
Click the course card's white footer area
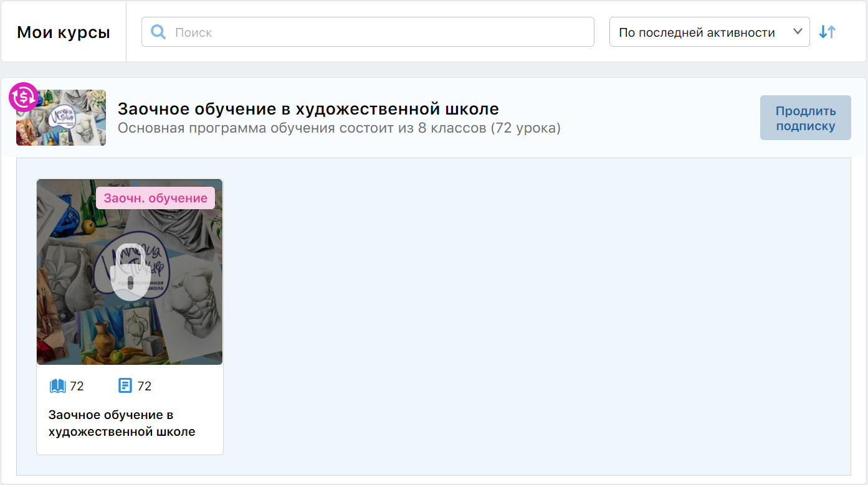click(x=130, y=410)
